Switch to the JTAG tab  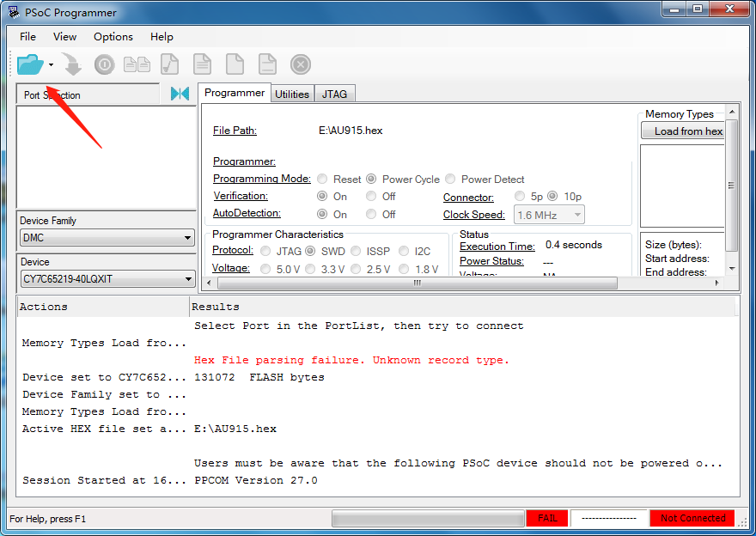pos(334,94)
